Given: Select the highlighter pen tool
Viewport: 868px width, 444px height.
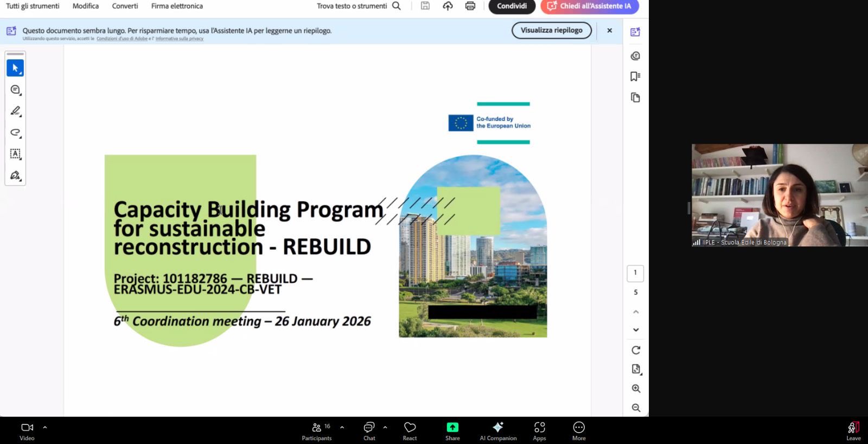Looking at the screenshot, I should pos(15,111).
